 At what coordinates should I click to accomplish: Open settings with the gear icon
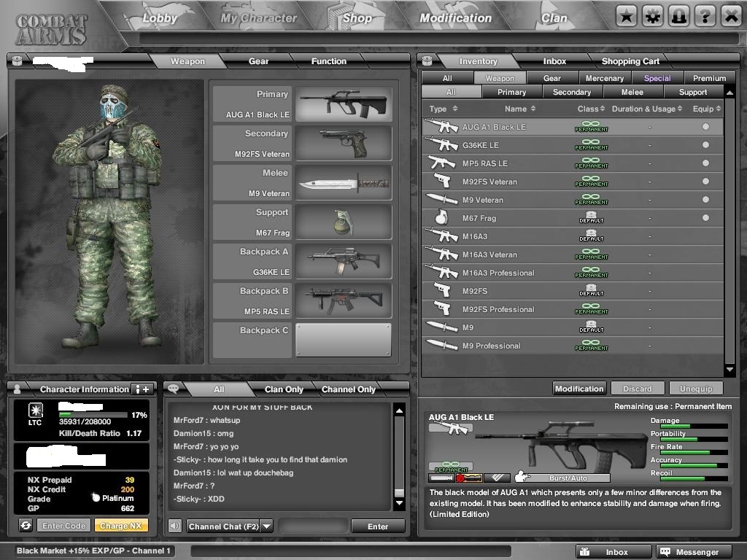[653, 17]
